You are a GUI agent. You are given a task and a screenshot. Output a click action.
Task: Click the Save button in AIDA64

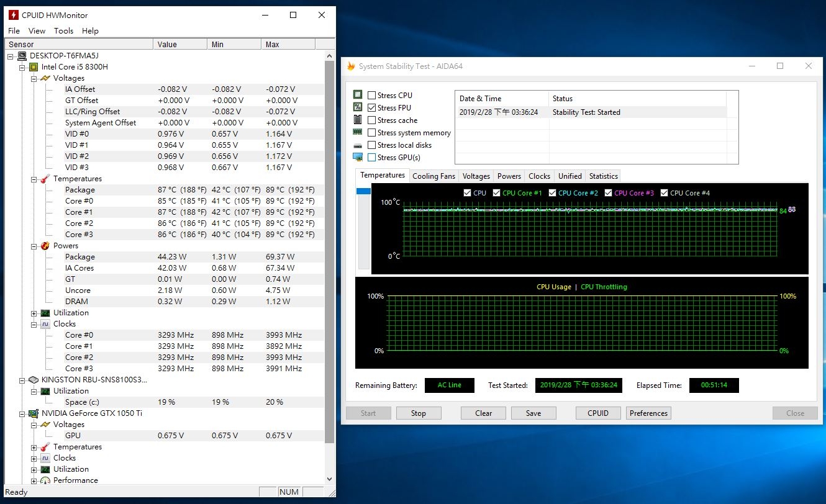point(533,413)
